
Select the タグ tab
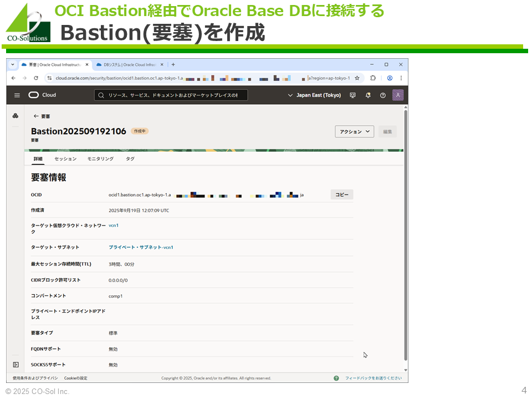130,159
